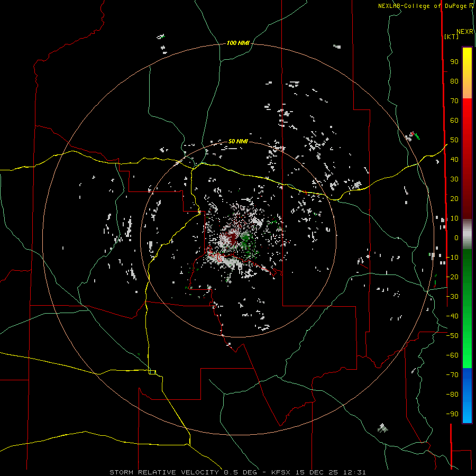476x476 pixels.
Task: Click the dark red outbound velocity core near radar
Action: tap(233, 237)
